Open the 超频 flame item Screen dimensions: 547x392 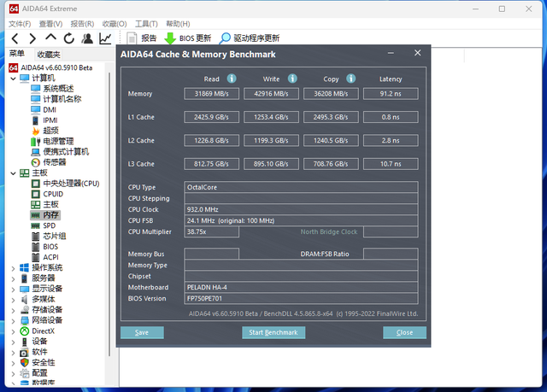point(45,131)
